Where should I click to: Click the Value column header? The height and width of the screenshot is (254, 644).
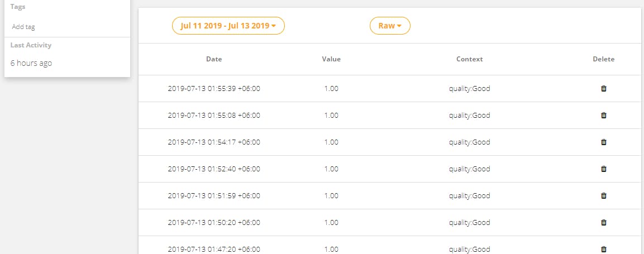pyautogui.click(x=331, y=59)
